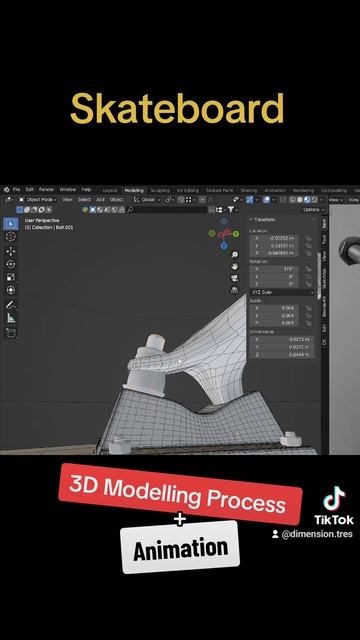
Task: Open the editor type selector icon
Action: [8, 200]
